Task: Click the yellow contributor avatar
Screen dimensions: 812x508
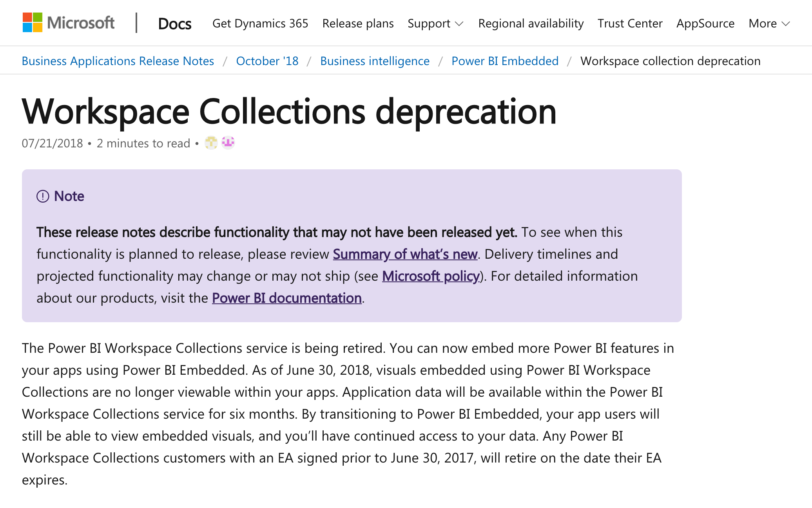Action: (211, 143)
